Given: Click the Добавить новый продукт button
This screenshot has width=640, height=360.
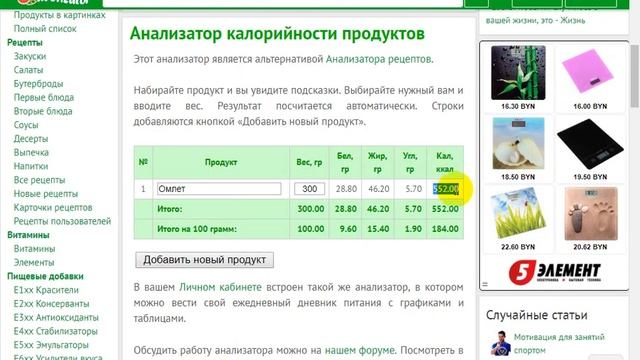Looking at the screenshot, I should point(204,260).
